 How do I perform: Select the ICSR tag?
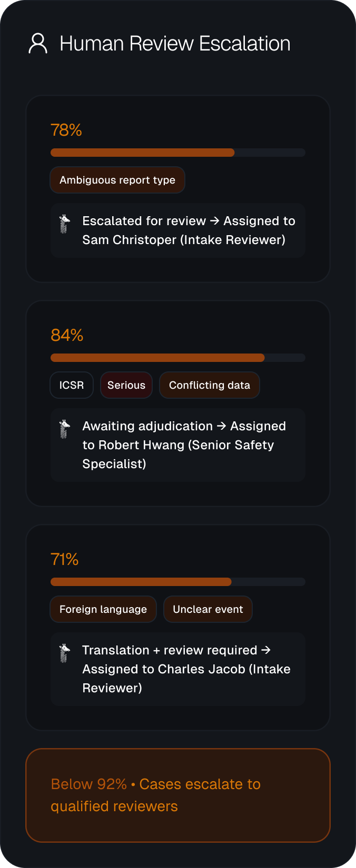coord(72,385)
